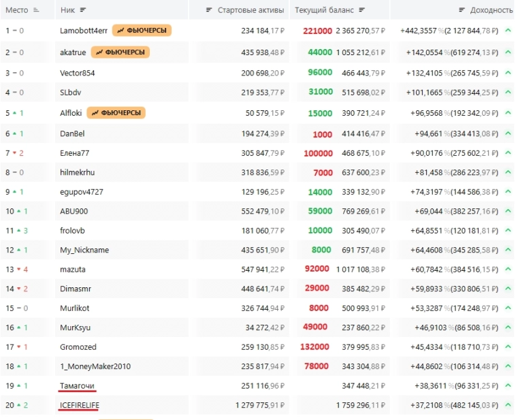
Task: Expand the DanBel row chevron
Action: [508, 133]
